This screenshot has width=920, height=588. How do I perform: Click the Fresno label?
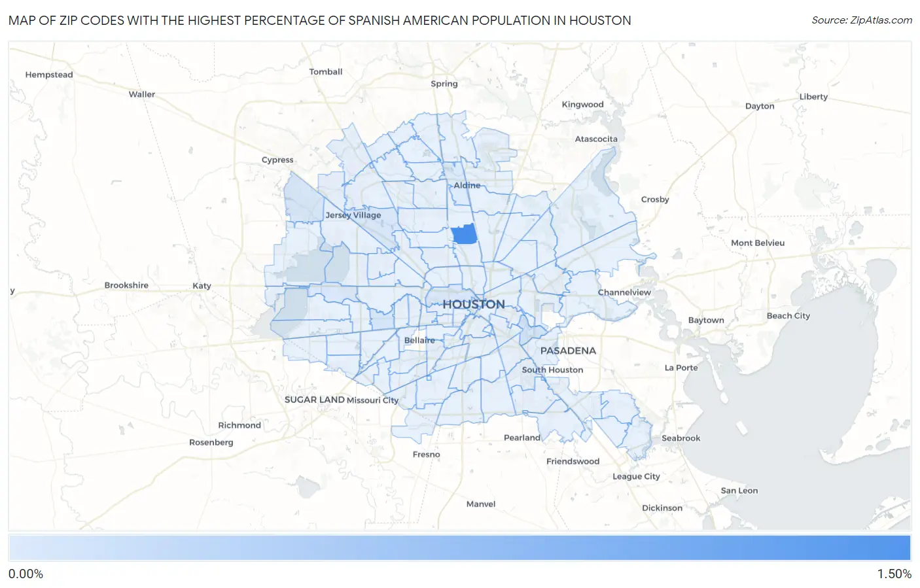point(427,455)
